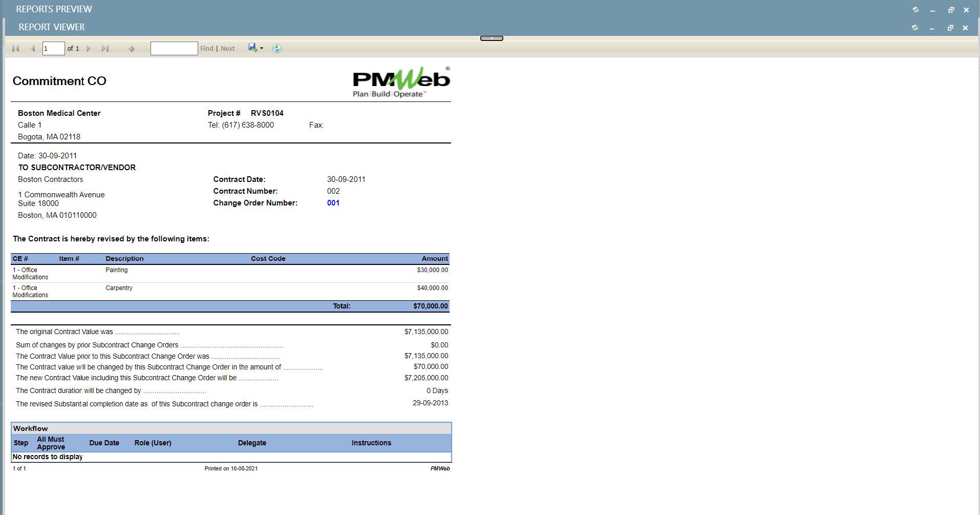This screenshot has width=980, height=515.
Task: Click the export save disk icon
Action: (252, 48)
